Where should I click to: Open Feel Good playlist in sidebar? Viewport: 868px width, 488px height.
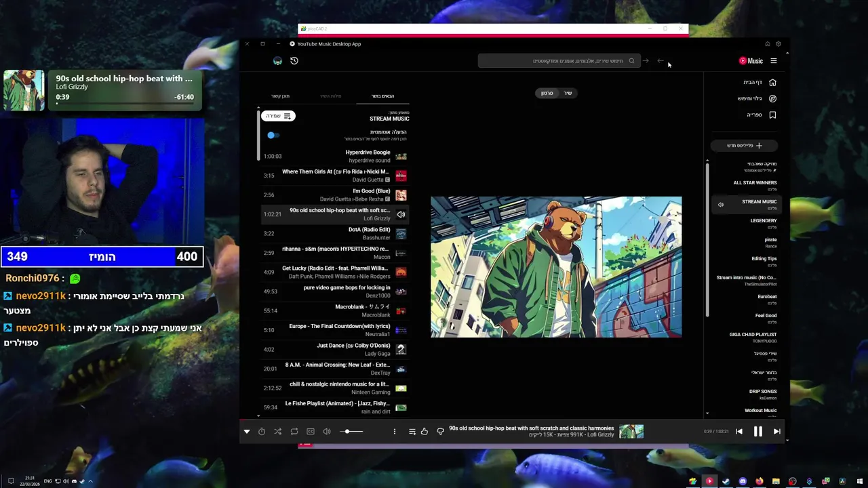click(766, 318)
